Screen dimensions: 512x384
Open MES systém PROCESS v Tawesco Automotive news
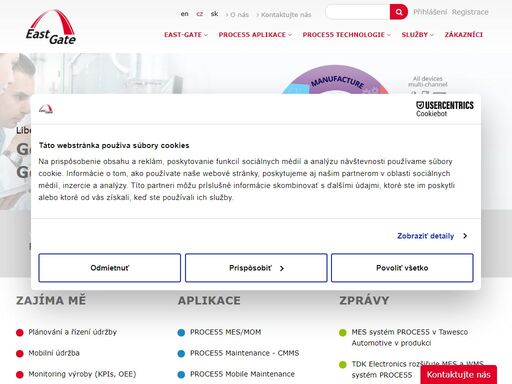[x=410, y=337]
